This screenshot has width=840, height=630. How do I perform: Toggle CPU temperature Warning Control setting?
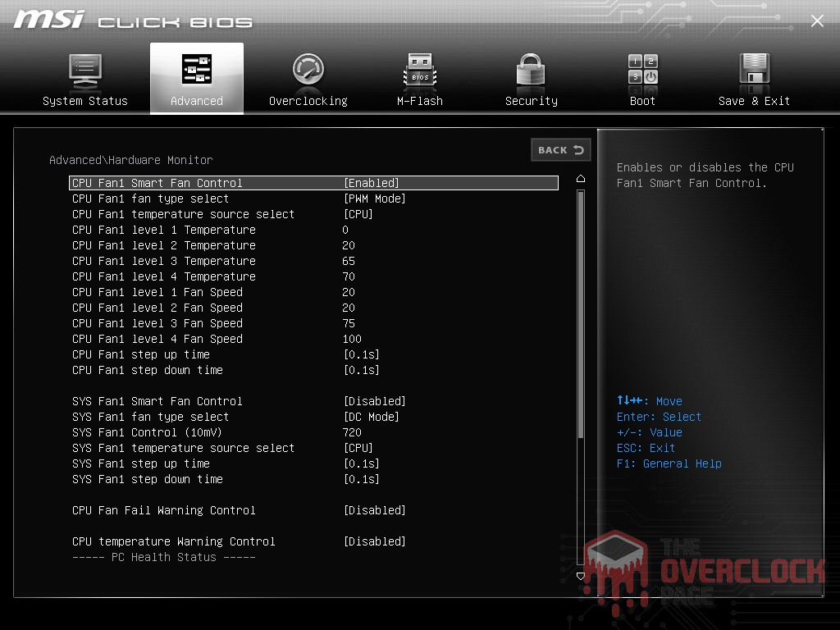374,541
